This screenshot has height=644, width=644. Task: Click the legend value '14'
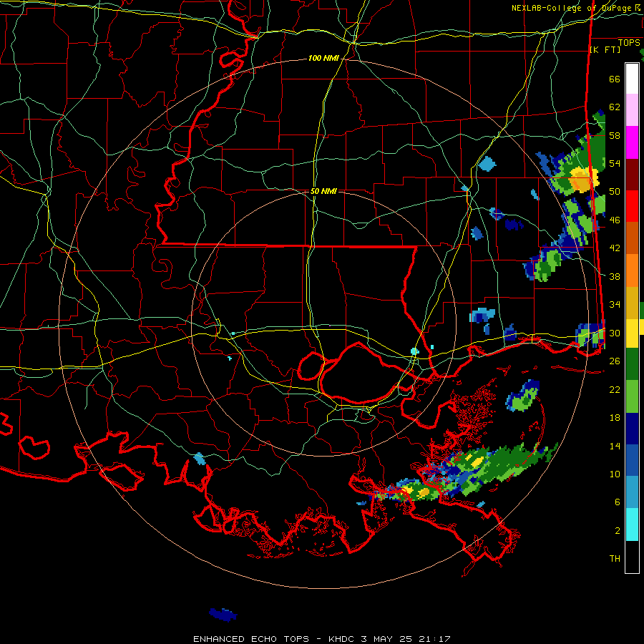pyautogui.click(x=615, y=446)
